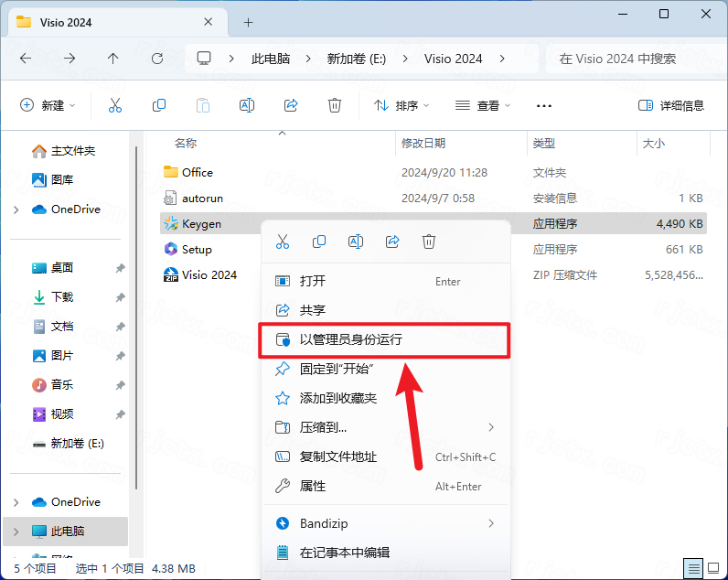Go back with the left arrow button
The image size is (728, 580).
tap(26, 59)
